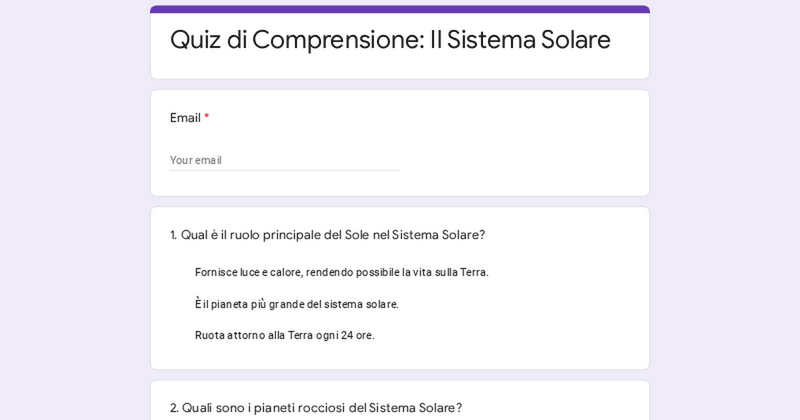Click the underline beneath Your email placeholder

pyautogui.click(x=284, y=170)
